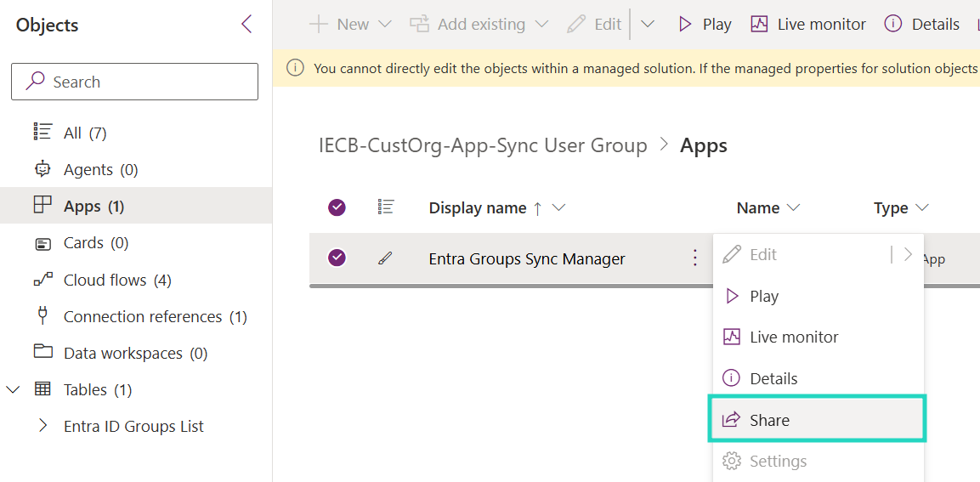Select Details in the context menu
Viewport: 980px width, 482px height.
[773, 378]
